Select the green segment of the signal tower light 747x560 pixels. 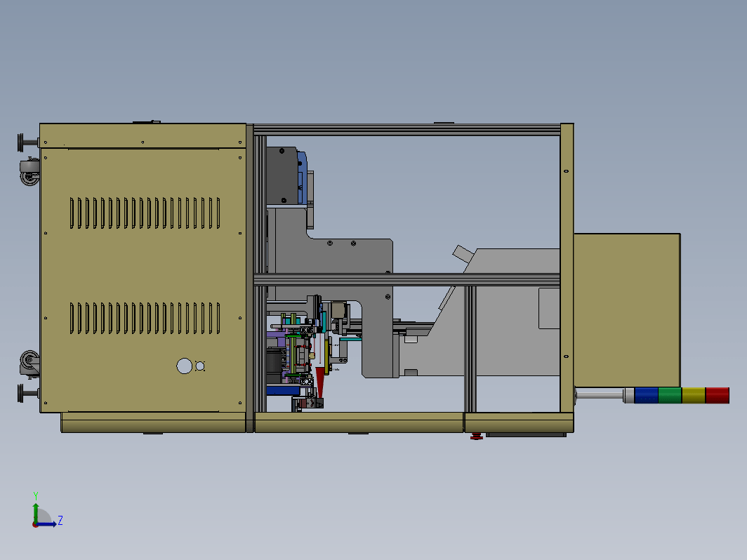click(x=670, y=395)
